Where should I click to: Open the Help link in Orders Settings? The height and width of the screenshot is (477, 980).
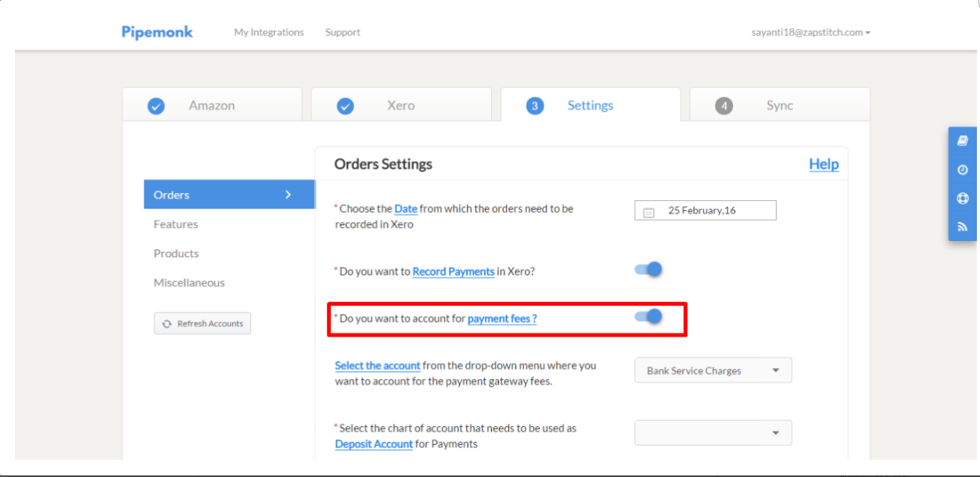click(824, 164)
